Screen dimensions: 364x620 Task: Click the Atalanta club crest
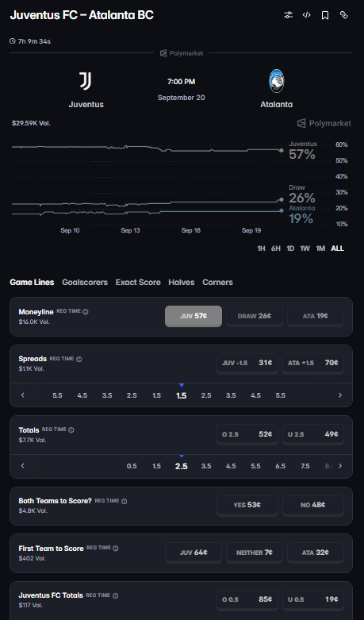point(276,81)
